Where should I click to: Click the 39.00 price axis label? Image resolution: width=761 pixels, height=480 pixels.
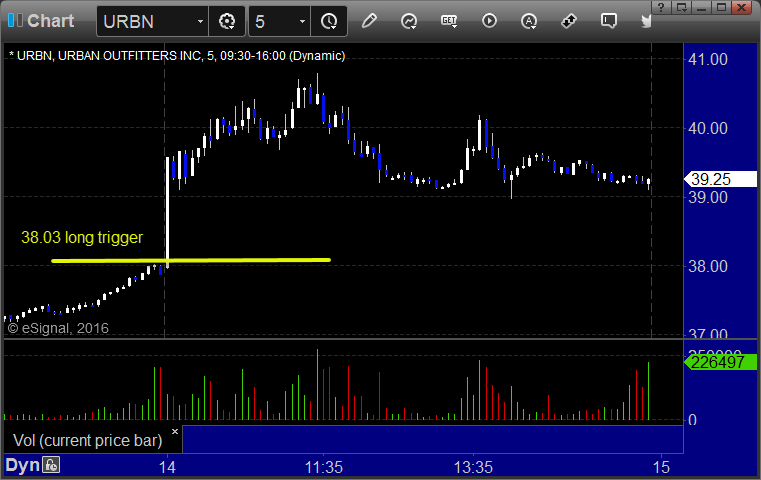[x=708, y=198]
